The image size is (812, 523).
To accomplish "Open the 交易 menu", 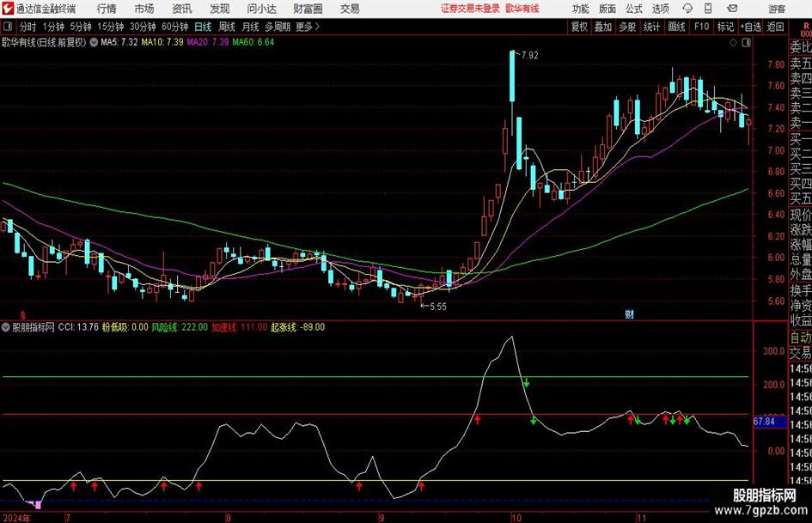I will pyautogui.click(x=350, y=9).
